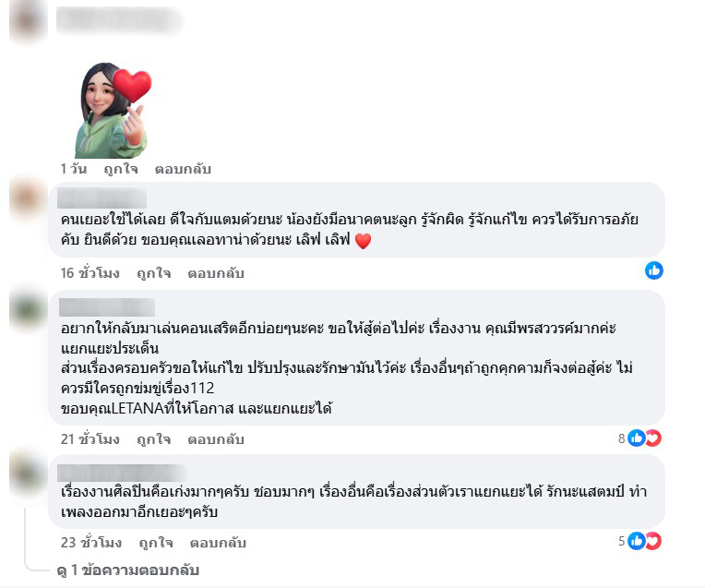
Task: Expand ดู 1 ข้อความตอบกลับ replies
Action: click(x=128, y=570)
